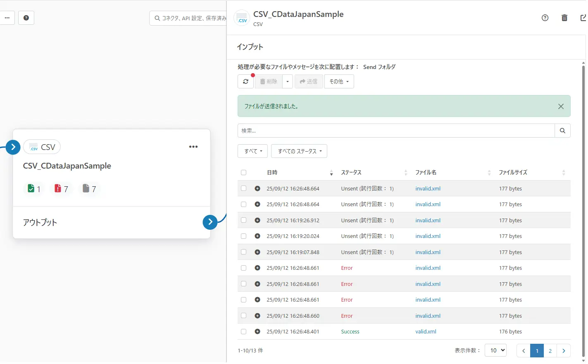Click the 送信 send button
This screenshot has width=588, height=364.
click(309, 81)
